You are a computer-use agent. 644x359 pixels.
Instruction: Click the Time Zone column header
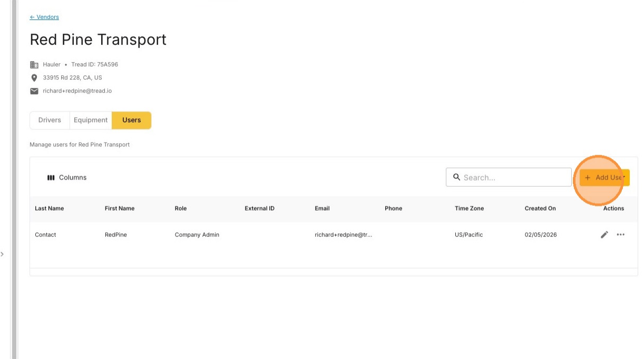[x=469, y=208]
